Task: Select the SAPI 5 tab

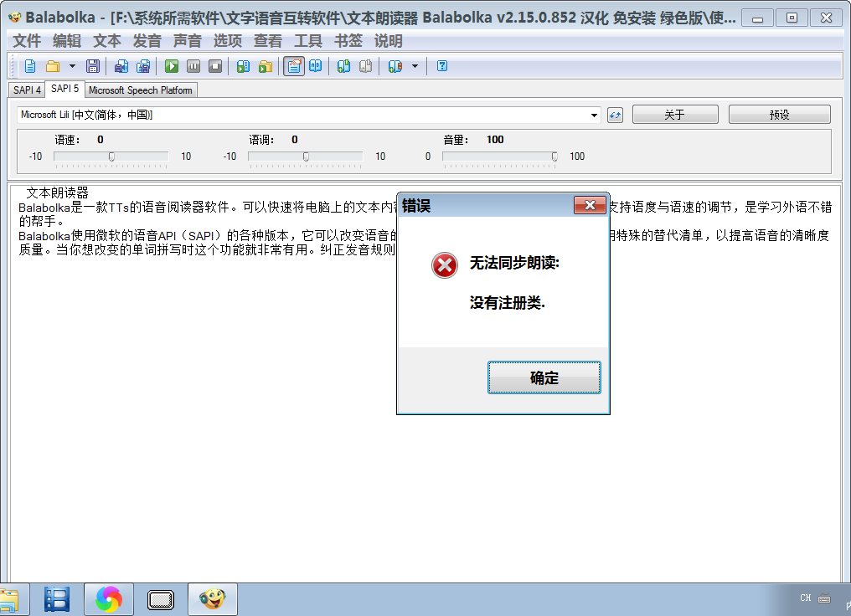Action: [64, 89]
